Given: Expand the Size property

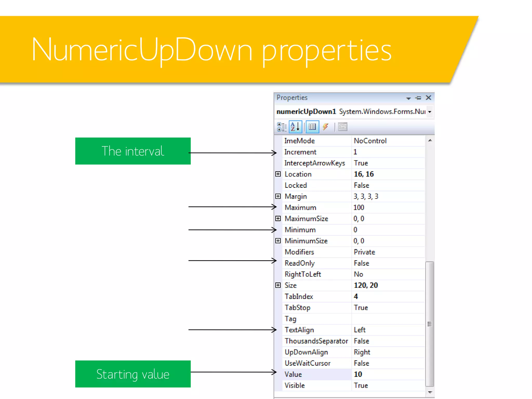Looking at the screenshot, I should [x=278, y=285].
